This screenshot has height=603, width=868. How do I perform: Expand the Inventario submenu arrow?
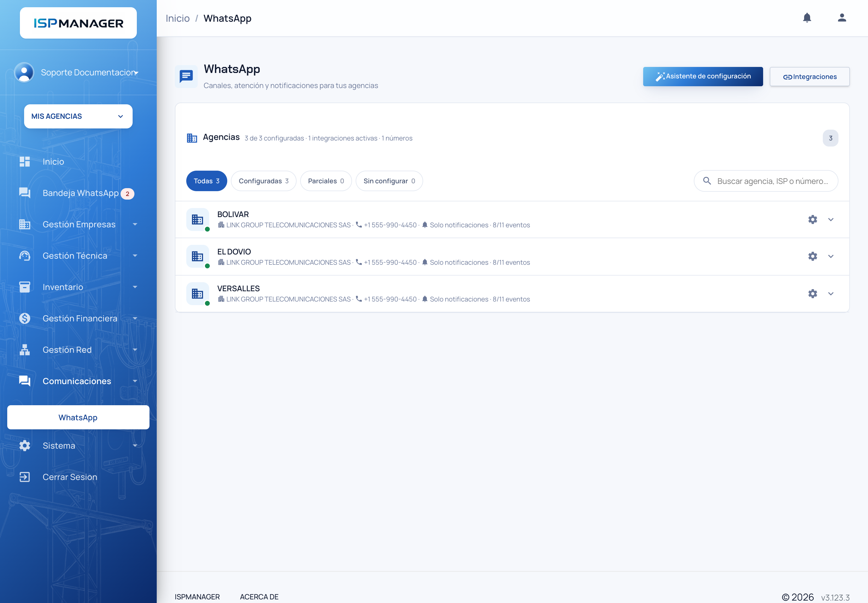pyautogui.click(x=135, y=287)
